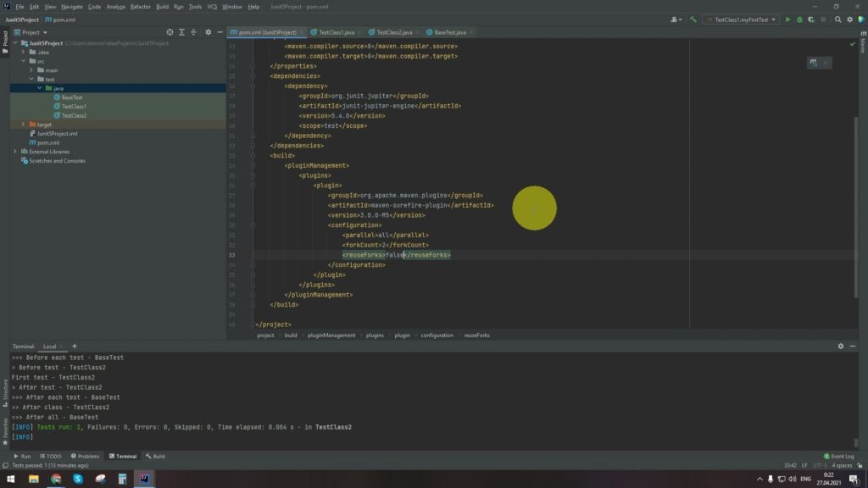Select Scratches and Consoles node
This screenshot has height=488, width=868.
[x=57, y=161]
